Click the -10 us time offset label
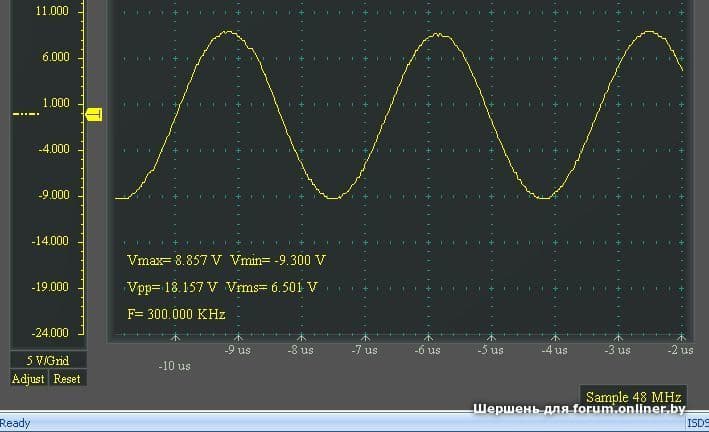Image resolution: width=709 pixels, height=432 pixels. [174, 366]
